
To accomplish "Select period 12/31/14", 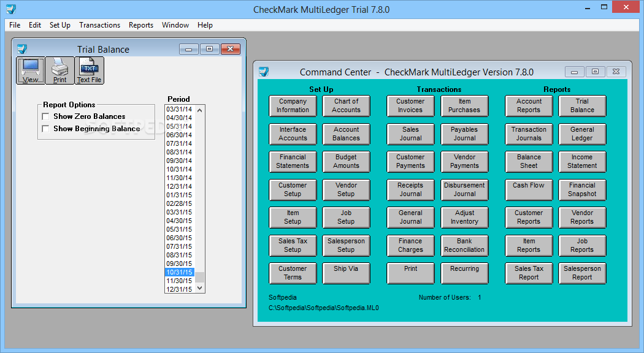I will click(179, 186).
